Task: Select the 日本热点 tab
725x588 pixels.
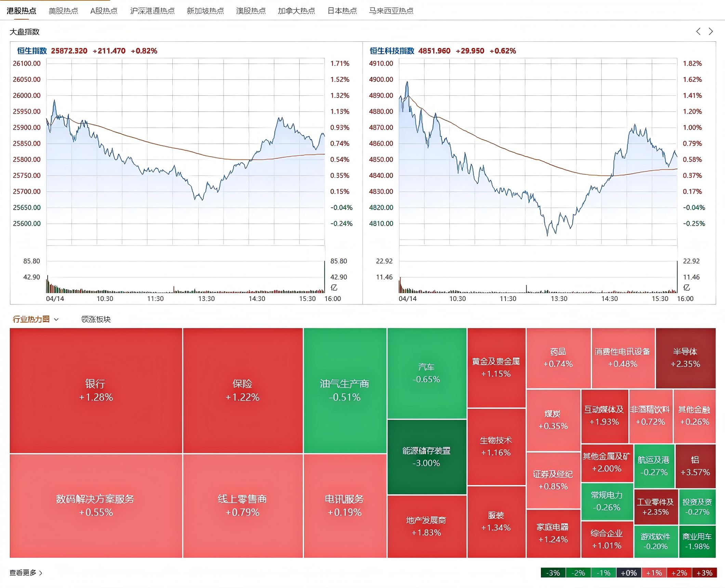Action: tap(342, 11)
